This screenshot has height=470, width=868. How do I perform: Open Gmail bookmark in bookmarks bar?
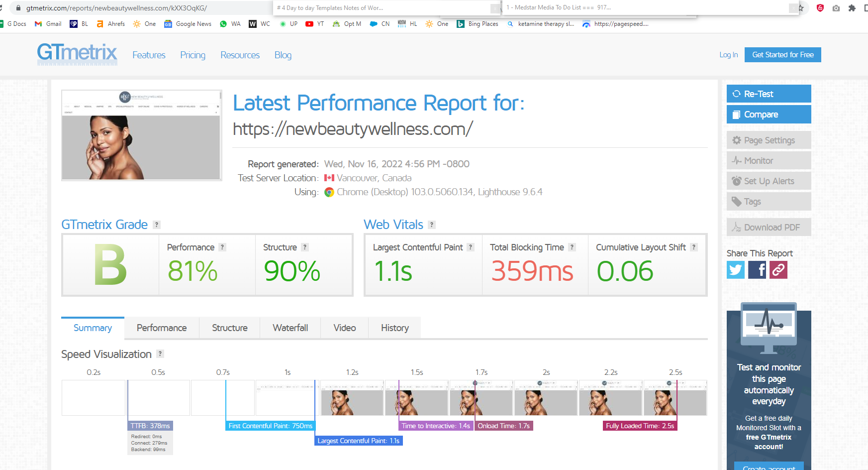click(x=48, y=23)
